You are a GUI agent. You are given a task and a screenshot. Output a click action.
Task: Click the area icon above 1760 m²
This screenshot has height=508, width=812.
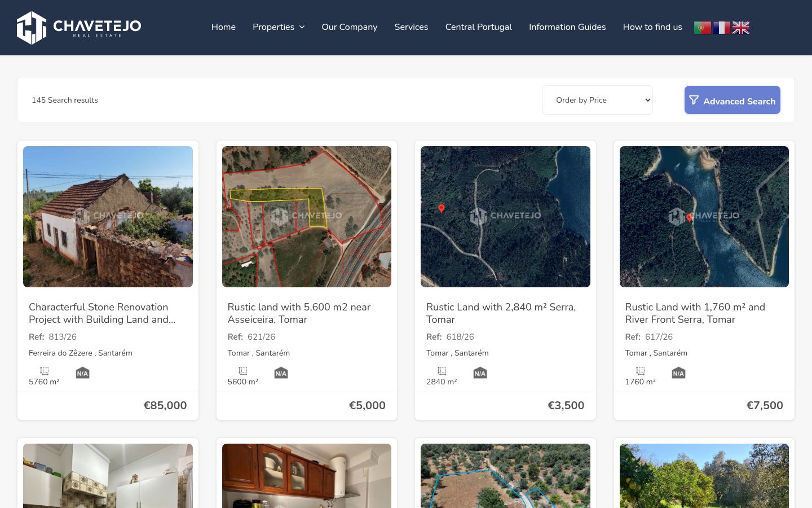coord(640,371)
